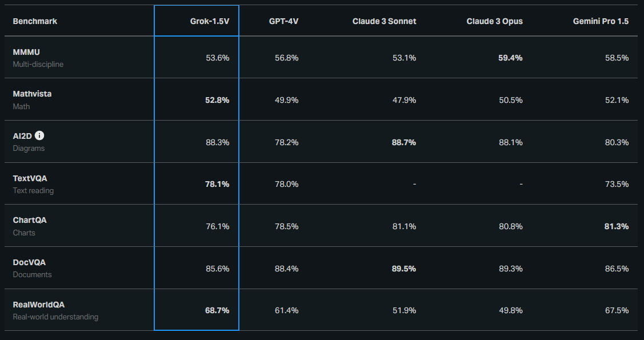644x340 pixels.
Task: Select the Grok-1.5V column header
Action: pyautogui.click(x=210, y=21)
